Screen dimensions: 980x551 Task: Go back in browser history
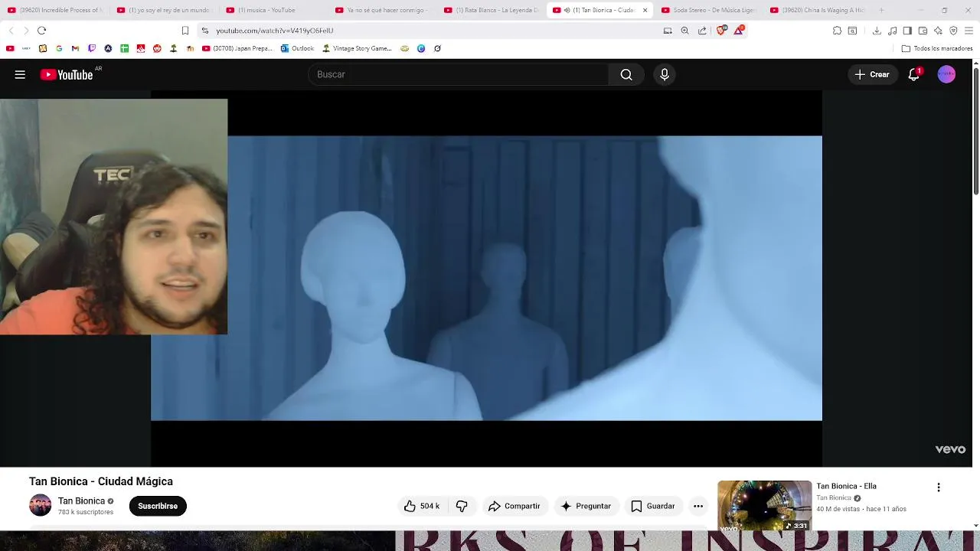tap(11, 31)
